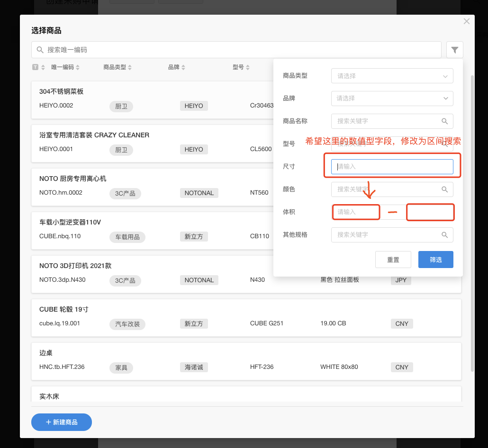The width and height of the screenshot is (488, 448).
Task: Select the 304不锈钢菜板 product row
Action: pos(152,99)
